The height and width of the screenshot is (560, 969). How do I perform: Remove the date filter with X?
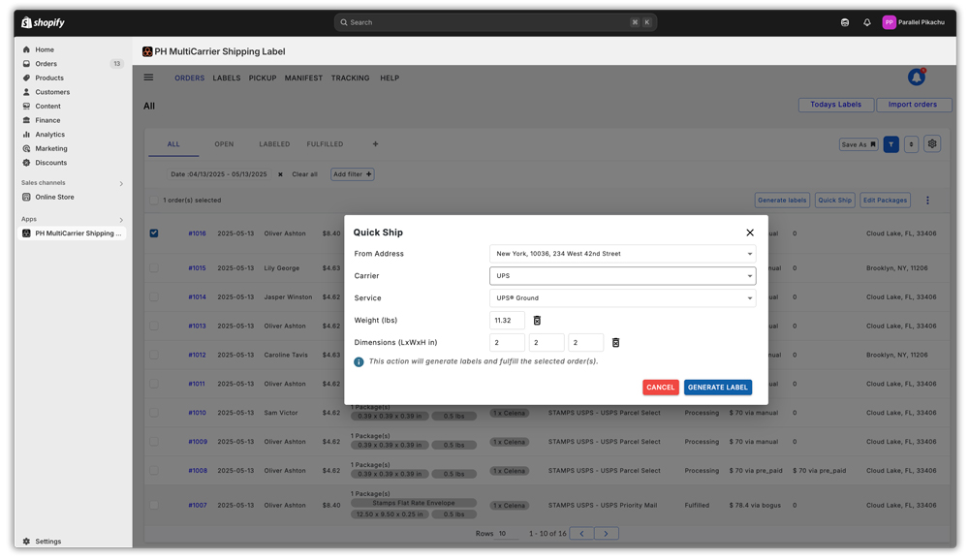[280, 174]
